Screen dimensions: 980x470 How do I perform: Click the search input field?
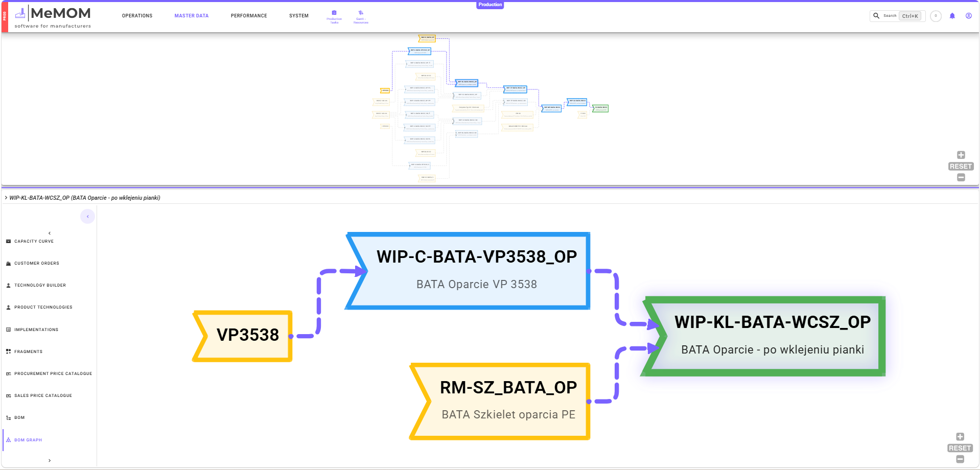point(898,16)
